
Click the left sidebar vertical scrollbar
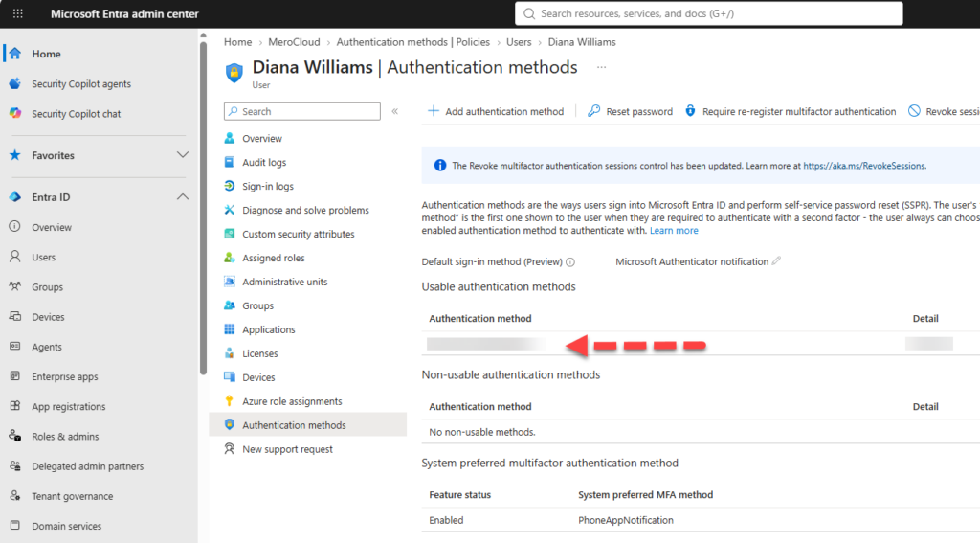tap(203, 207)
